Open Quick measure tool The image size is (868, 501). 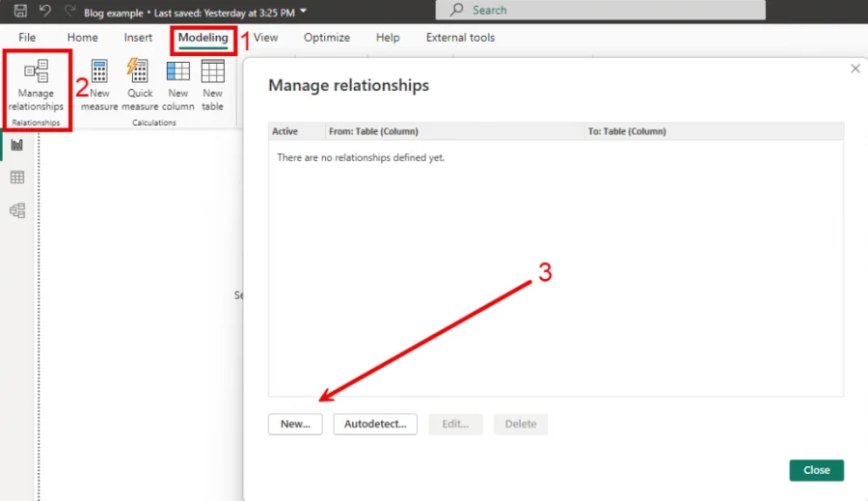pos(140,85)
